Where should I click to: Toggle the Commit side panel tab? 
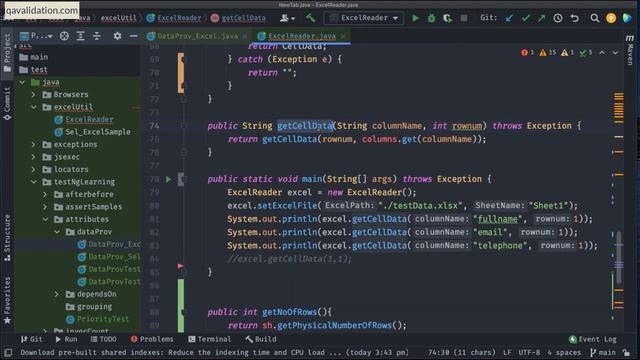[7, 104]
